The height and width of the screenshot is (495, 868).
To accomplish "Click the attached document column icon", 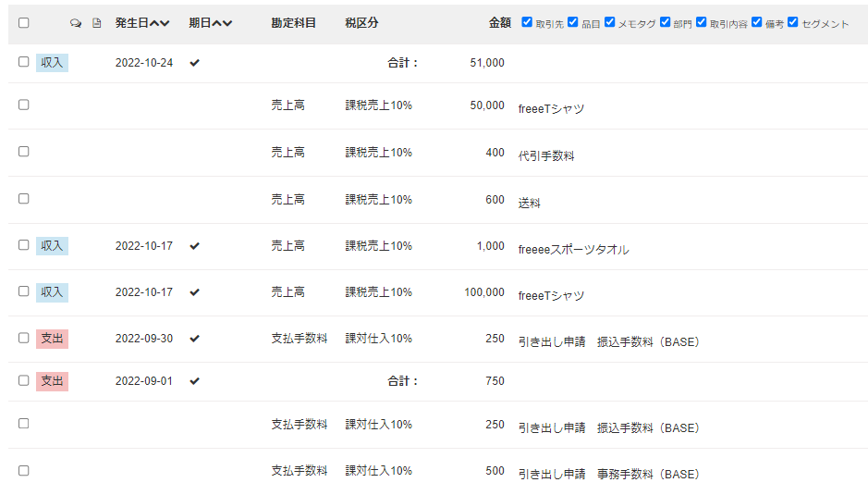I will click(97, 23).
